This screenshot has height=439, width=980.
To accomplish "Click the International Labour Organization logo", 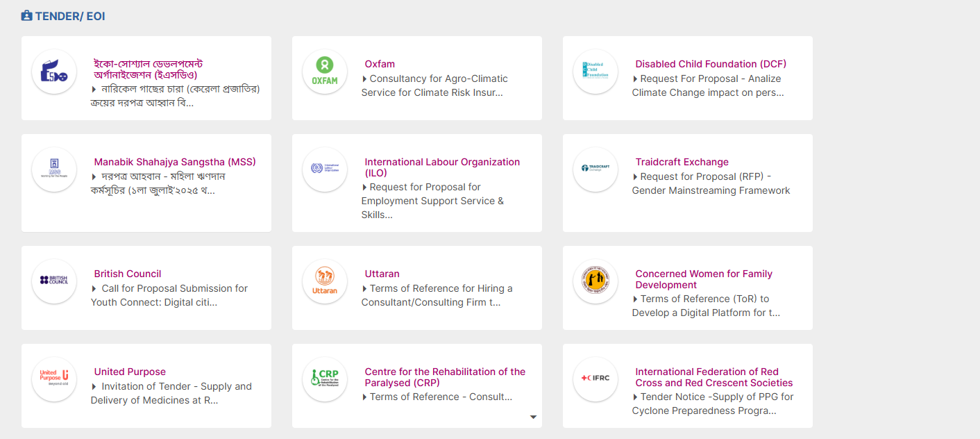I will pos(325,169).
